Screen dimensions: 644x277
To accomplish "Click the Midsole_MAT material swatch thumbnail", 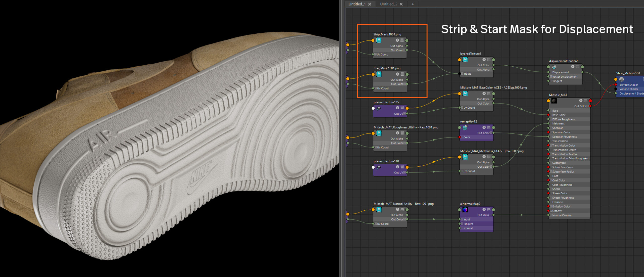I will [x=554, y=101].
